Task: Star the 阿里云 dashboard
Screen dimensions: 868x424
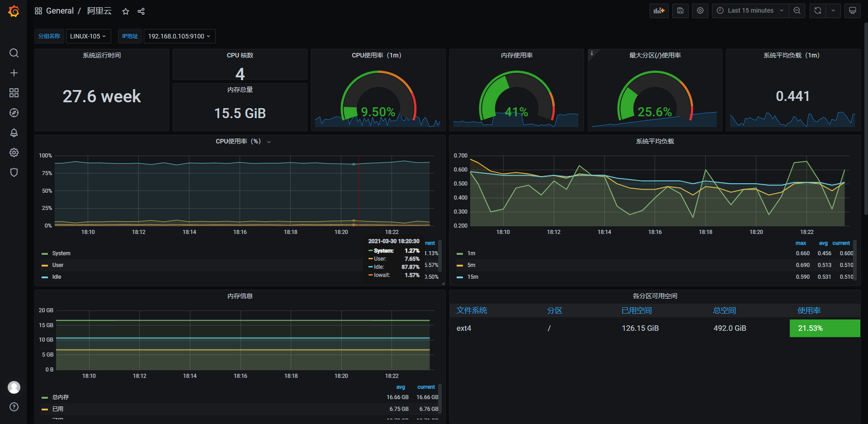Action: click(126, 11)
